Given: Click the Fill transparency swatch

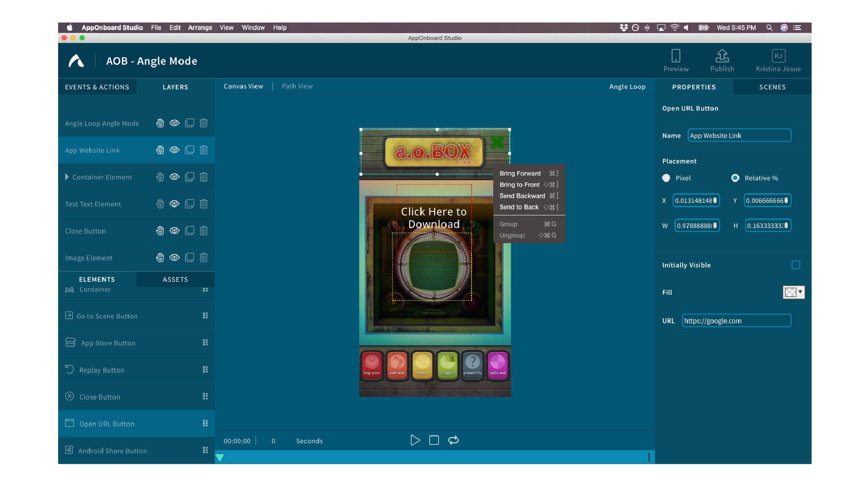Looking at the screenshot, I should point(792,292).
